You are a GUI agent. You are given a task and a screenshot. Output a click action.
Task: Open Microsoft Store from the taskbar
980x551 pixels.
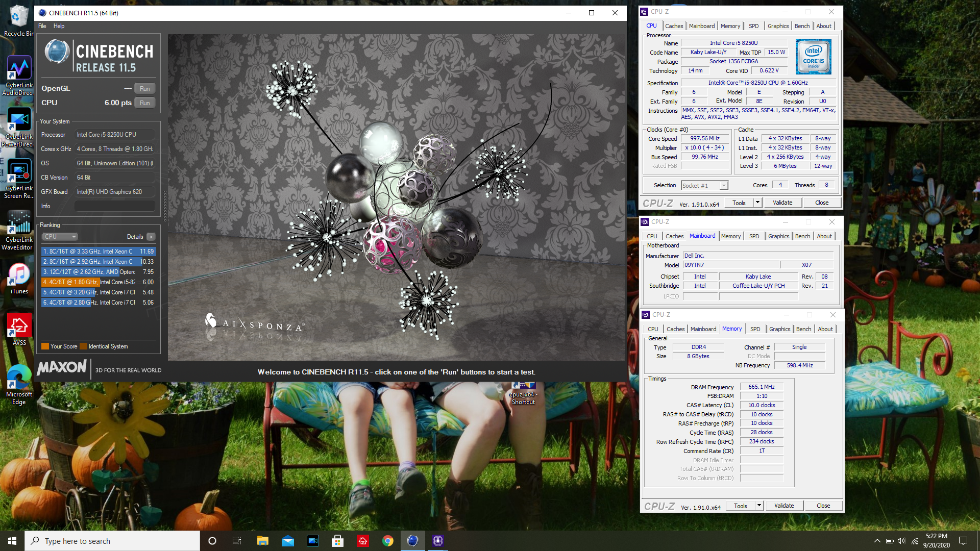click(x=337, y=541)
